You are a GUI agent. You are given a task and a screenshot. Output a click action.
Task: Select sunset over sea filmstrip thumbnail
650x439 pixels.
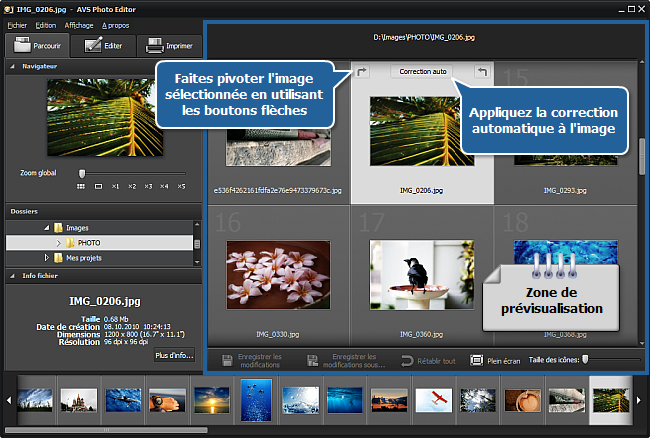coord(212,400)
